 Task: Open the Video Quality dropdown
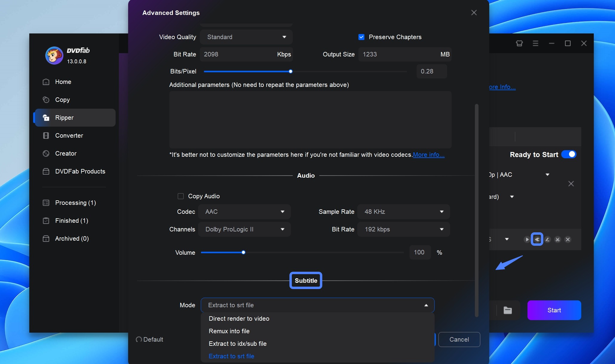coord(246,37)
